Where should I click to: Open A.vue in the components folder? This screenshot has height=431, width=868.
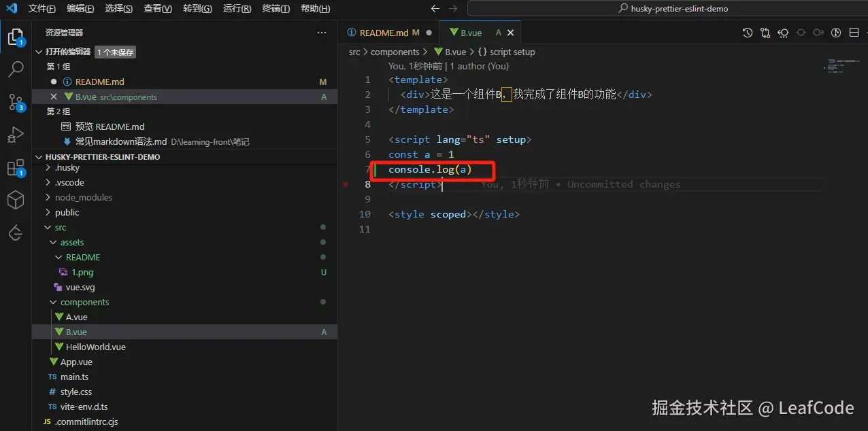tap(184, 317)
